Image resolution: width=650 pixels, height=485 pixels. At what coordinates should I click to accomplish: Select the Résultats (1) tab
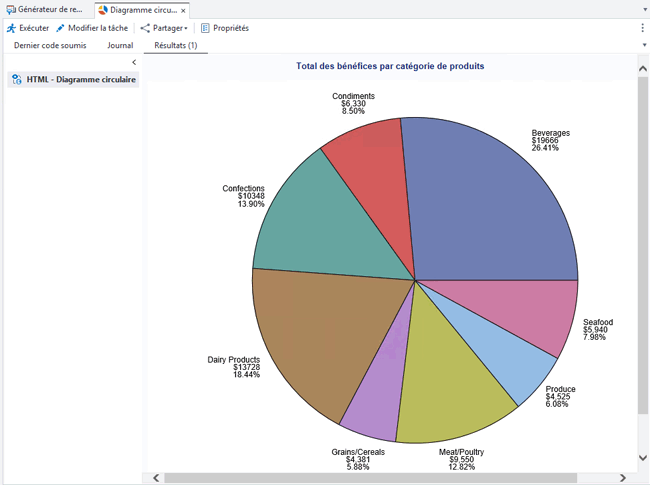tap(176, 46)
